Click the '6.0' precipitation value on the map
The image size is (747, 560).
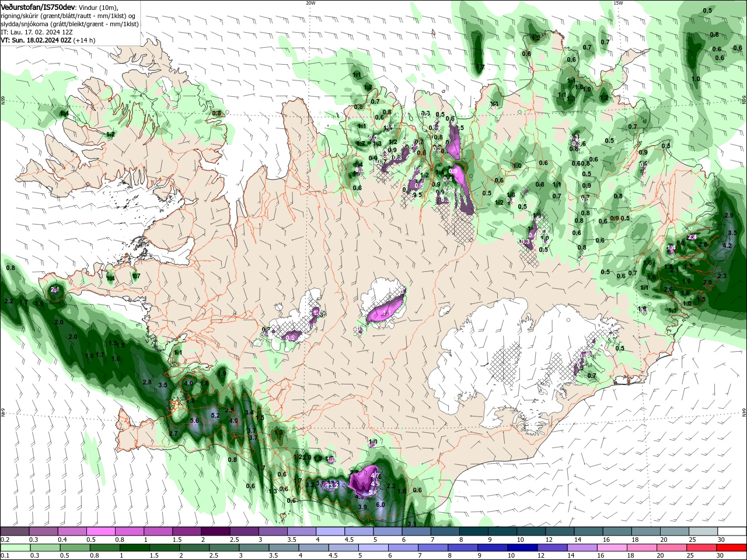(x=381, y=505)
